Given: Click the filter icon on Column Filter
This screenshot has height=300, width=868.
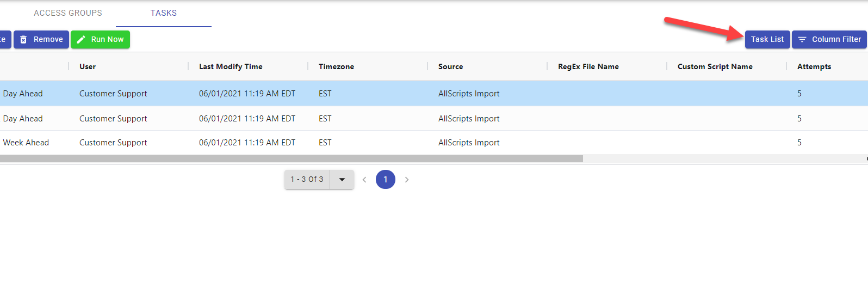Looking at the screenshot, I should (x=802, y=40).
